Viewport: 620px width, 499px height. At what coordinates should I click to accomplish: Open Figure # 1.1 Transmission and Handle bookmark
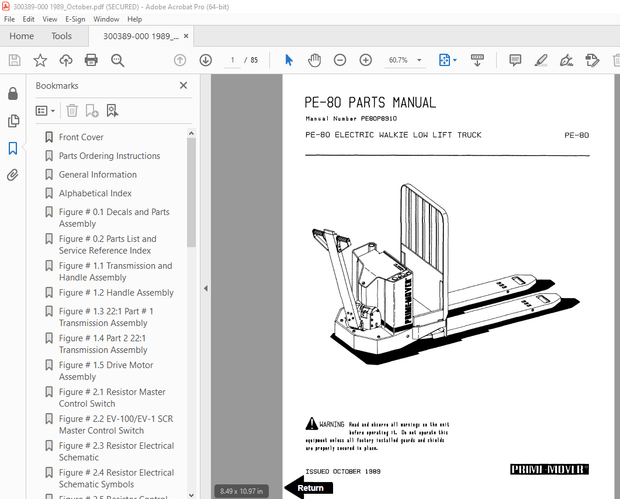(115, 271)
